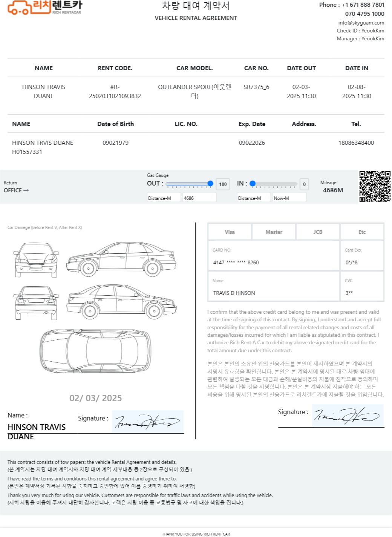The height and width of the screenshot is (537, 392).
Task: Click the credit card signature box
Action: tap(348, 416)
